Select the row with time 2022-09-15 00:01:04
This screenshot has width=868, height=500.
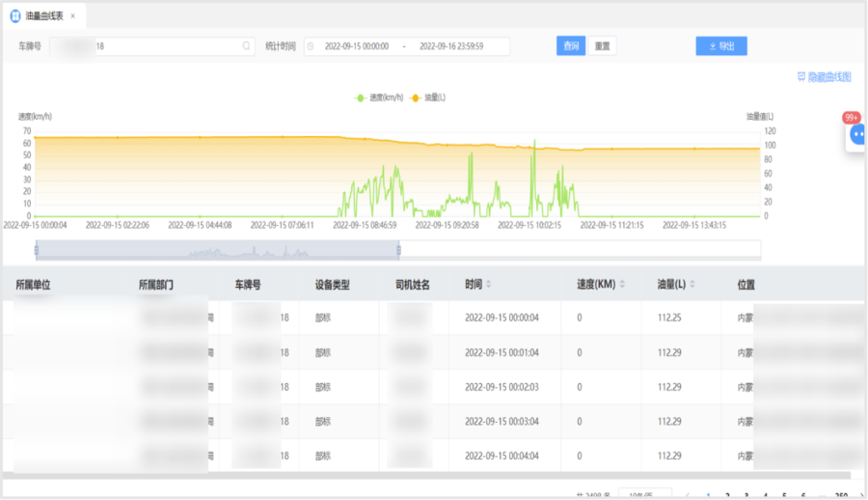(x=433, y=352)
